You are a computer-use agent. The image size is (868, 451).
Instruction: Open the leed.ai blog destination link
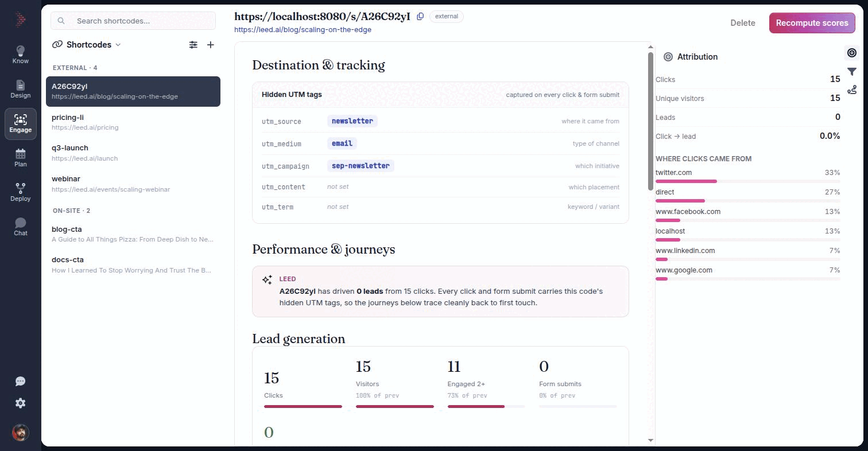303,30
